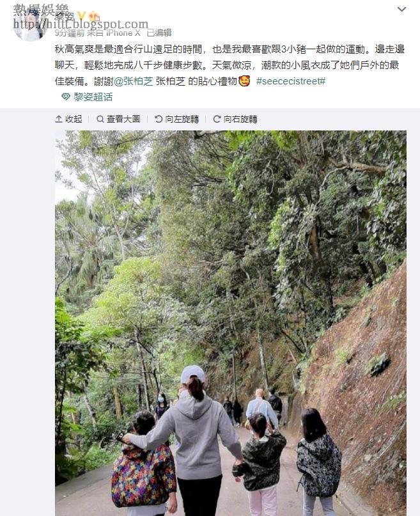Click the 黎姿超话 super topic icon
The image size is (420, 516).
click(66, 97)
